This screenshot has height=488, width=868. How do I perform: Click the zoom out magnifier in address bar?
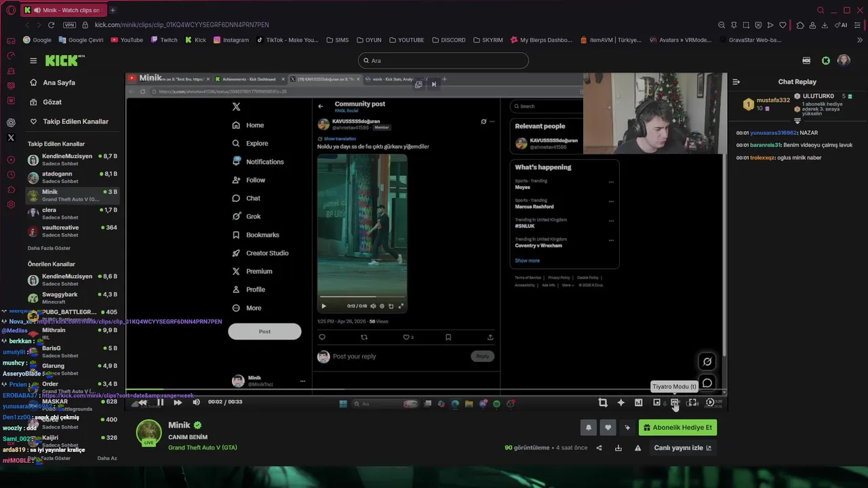(722, 25)
